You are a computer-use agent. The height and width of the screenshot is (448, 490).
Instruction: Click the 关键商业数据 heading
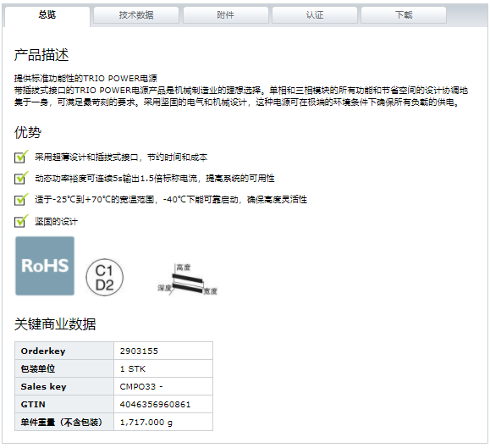(55, 324)
